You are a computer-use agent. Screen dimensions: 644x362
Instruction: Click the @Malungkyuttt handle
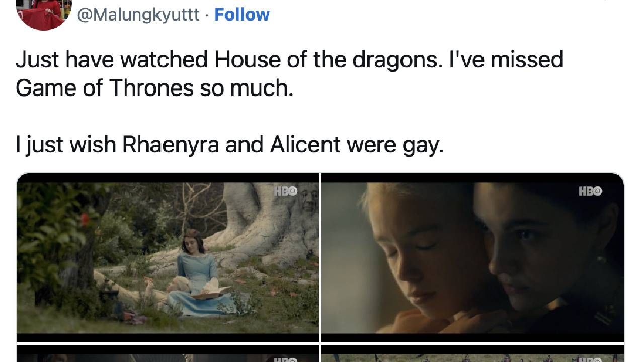click(x=138, y=15)
